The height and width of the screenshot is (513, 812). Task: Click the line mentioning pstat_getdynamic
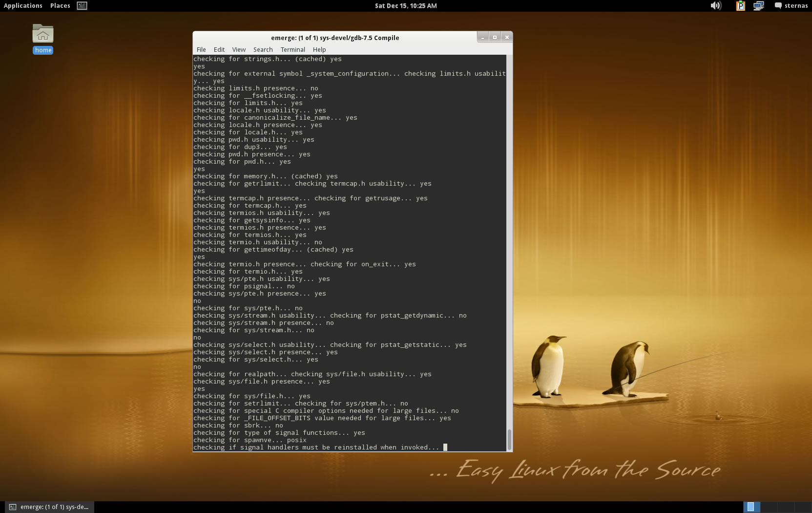click(x=330, y=315)
